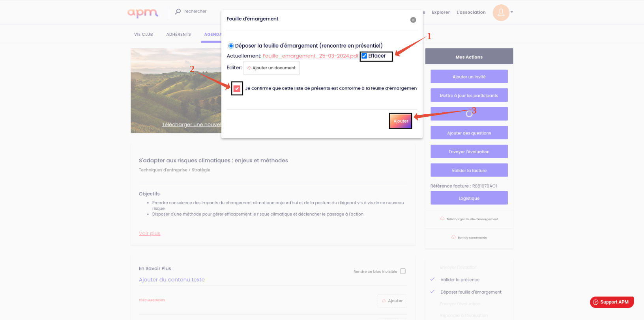This screenshot has width=644, height=320.
Task: Click Envoyer l'invitation checklist item
Action: [459, 267]
